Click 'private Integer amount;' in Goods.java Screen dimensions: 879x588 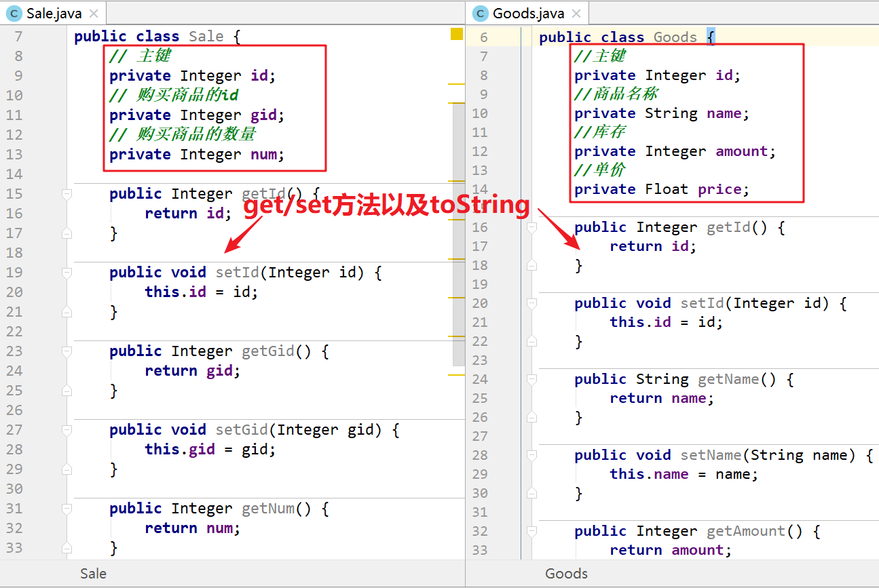[675, 151]
